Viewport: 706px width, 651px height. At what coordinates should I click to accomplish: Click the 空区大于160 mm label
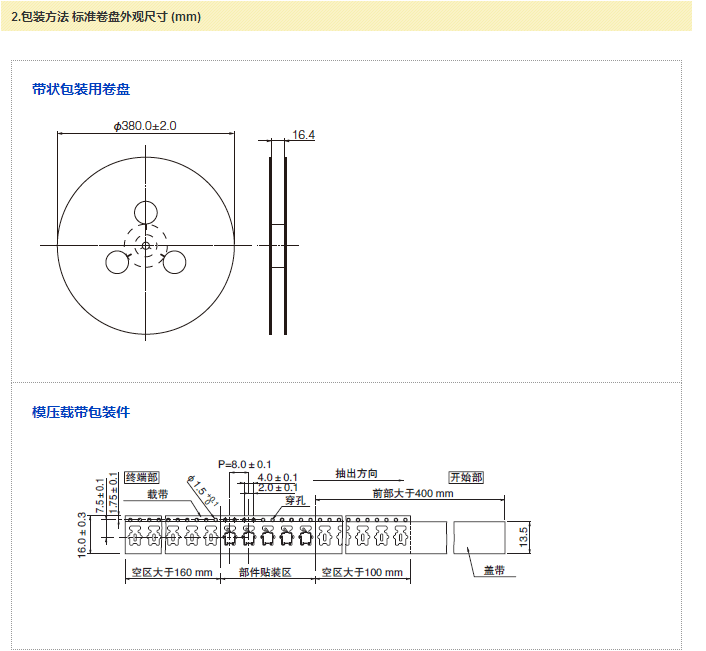pyautogui.click(x=172, y=573)
